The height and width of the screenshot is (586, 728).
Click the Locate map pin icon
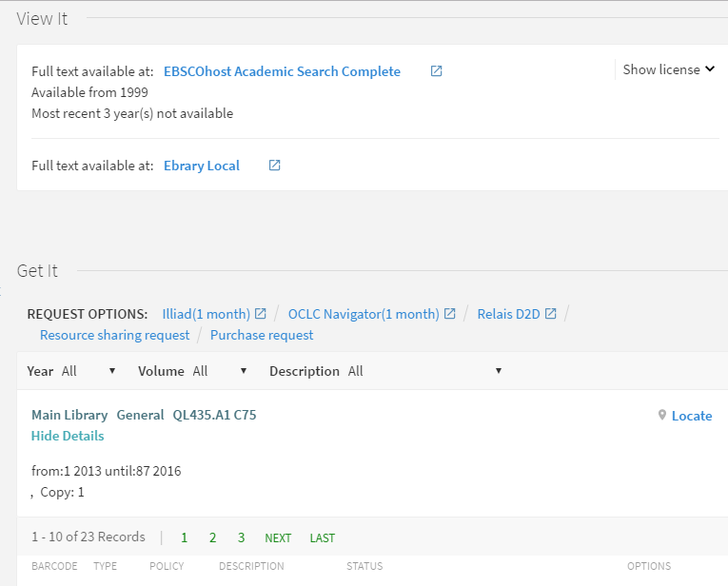point(662,416)
